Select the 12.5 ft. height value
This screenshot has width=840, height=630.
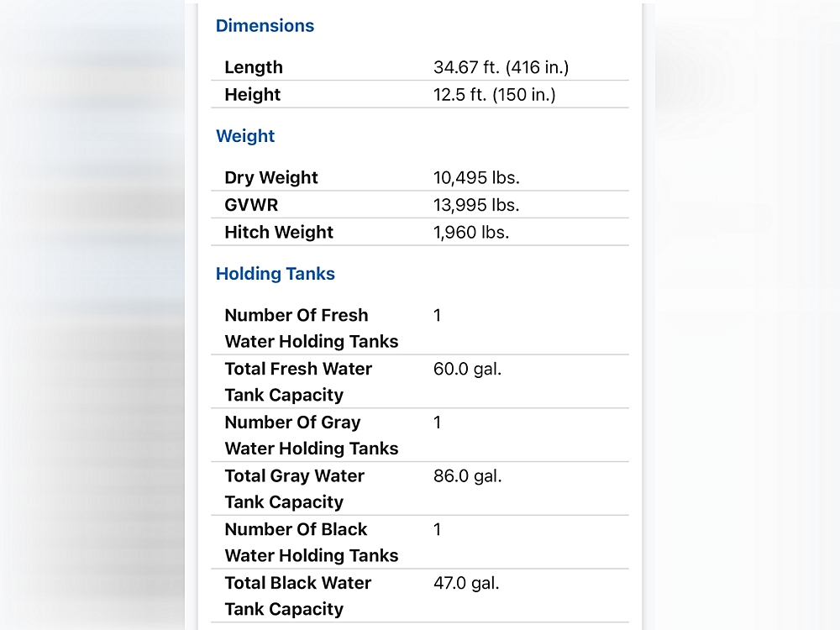tap(494, 95)
